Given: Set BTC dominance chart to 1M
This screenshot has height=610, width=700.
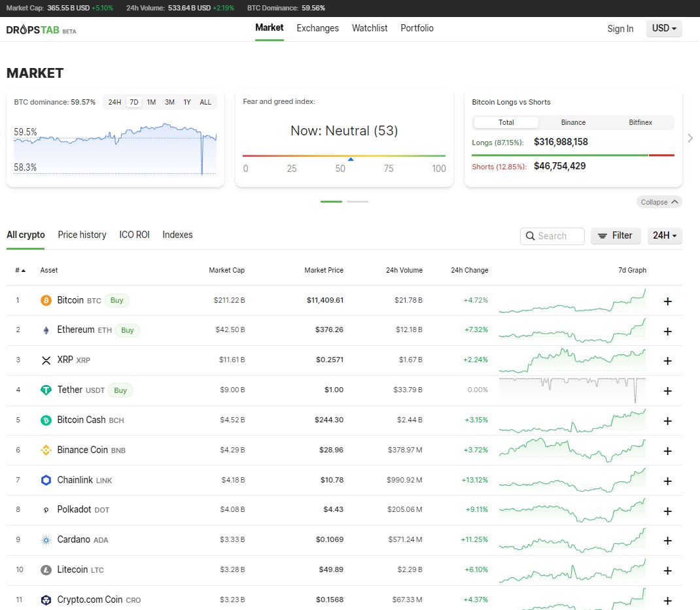Looking at the screenshot, I should coord(151,102).
